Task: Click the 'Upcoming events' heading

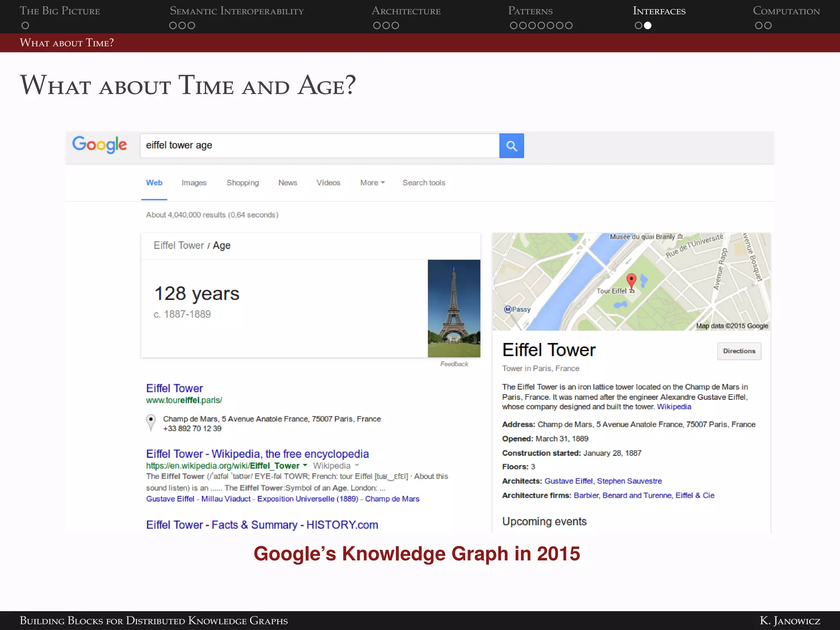Action: (x=544, y=521)
